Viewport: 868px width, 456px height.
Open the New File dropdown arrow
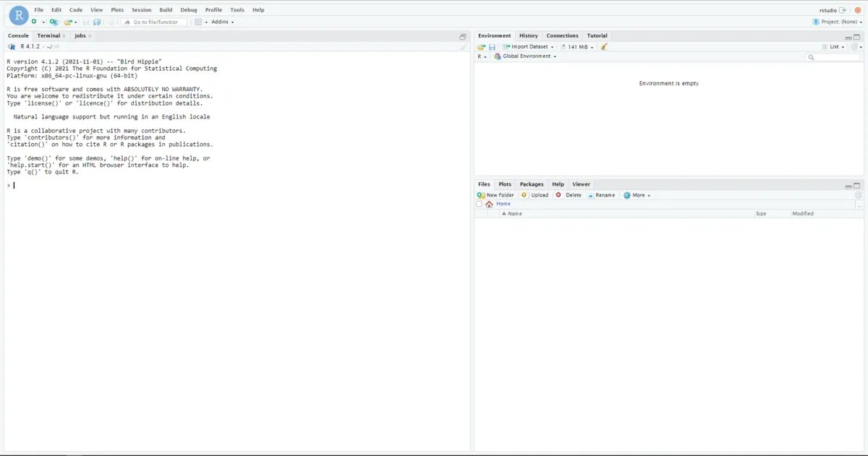tap(43, 22)
